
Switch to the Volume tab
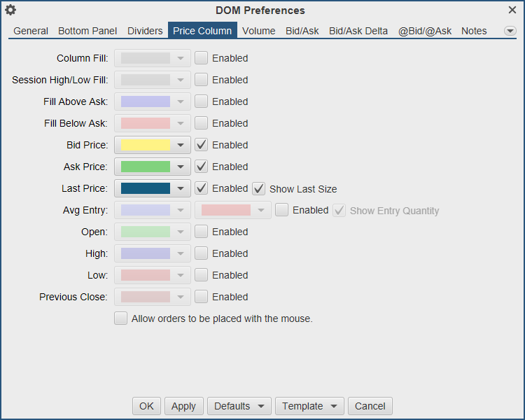(259, 31)
